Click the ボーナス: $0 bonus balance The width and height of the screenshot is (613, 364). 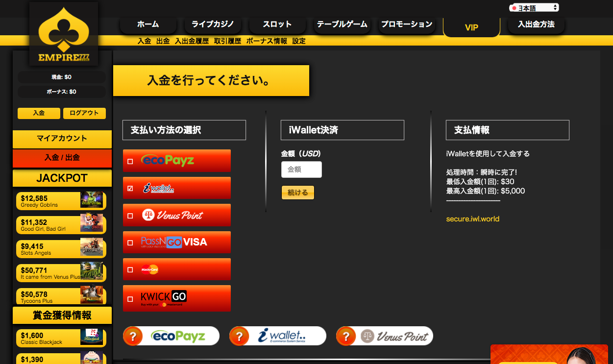coord(62,92)
